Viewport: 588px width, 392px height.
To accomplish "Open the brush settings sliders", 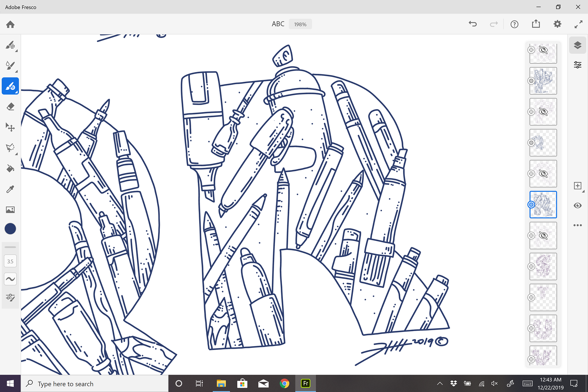I will coord(10,297).
